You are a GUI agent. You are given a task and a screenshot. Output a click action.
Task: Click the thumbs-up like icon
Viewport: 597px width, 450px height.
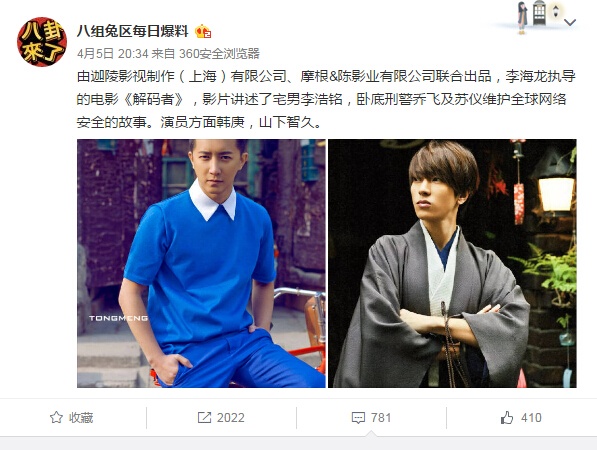pyautogui.click(x=507, y=418)
